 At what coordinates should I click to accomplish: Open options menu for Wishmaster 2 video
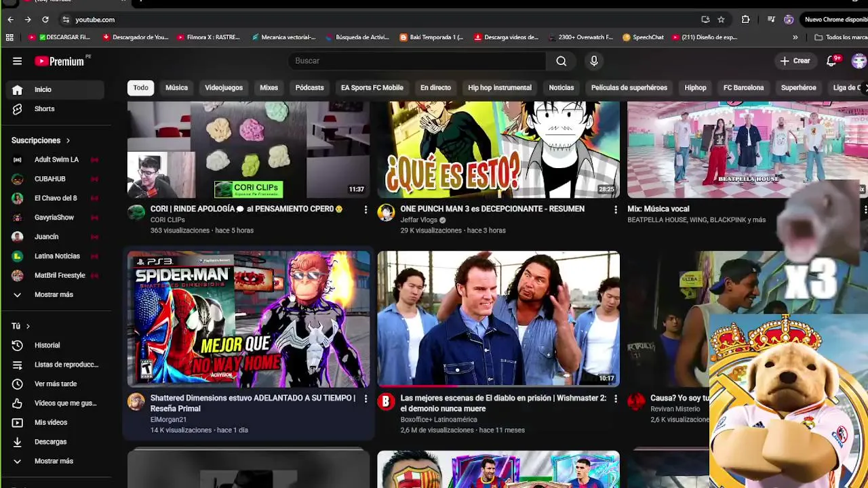click(616, 399)
